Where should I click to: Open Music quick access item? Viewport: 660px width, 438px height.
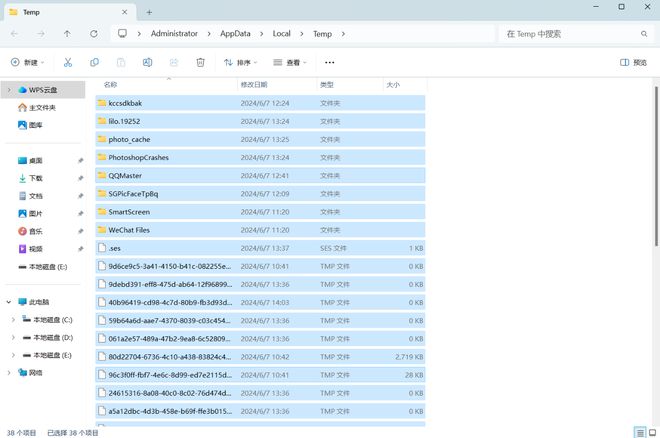click(x=35, y=231)
